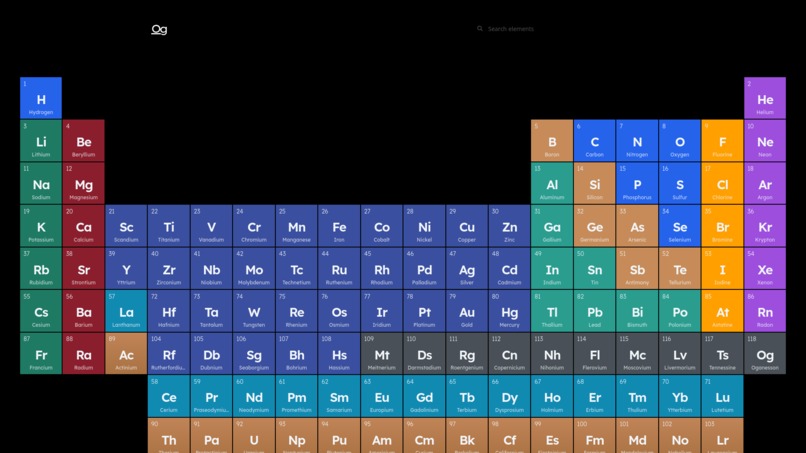The height and width of the screenshot is (453, 806).
Task: Open the Cerium tile
Action: pos(169,396)
